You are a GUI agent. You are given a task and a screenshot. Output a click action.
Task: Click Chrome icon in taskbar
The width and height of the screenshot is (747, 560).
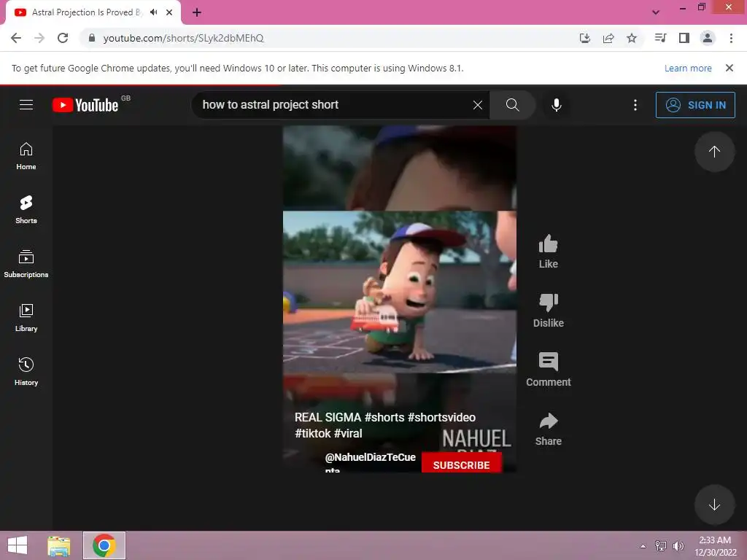click(x=104, y=545)
